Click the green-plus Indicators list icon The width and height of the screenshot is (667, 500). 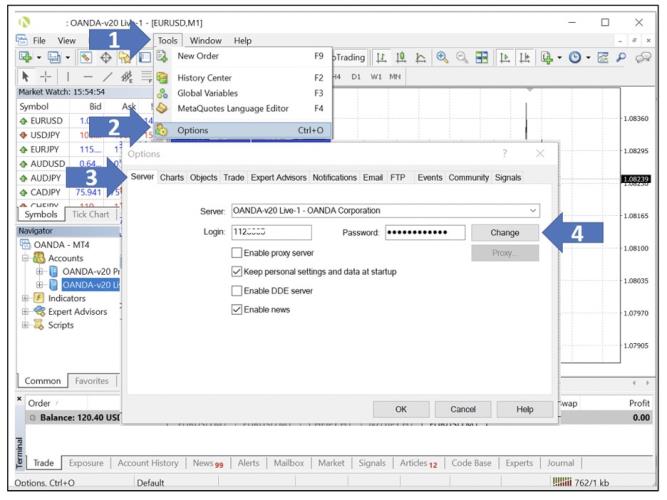pos(547,57)
